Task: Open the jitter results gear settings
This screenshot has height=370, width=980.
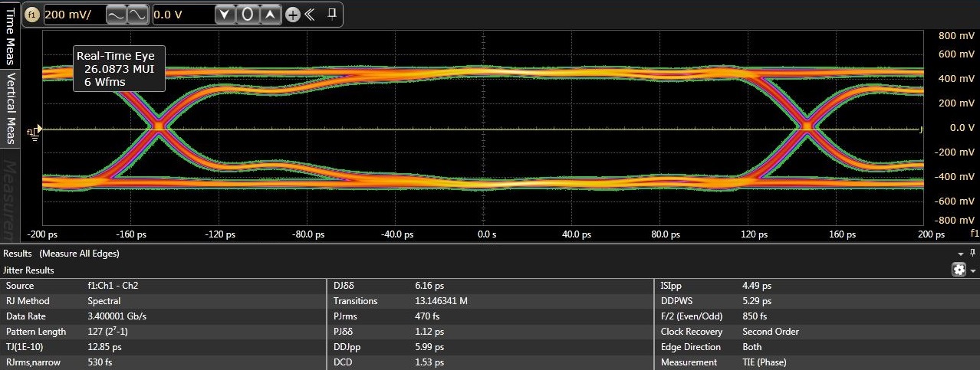Action: pos(959,270)
